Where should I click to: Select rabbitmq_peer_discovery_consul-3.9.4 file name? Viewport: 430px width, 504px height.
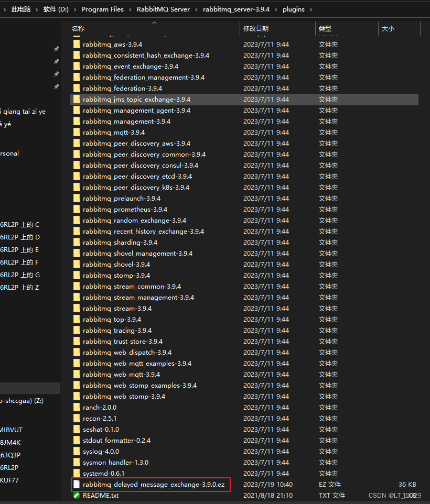coord(141,165)
